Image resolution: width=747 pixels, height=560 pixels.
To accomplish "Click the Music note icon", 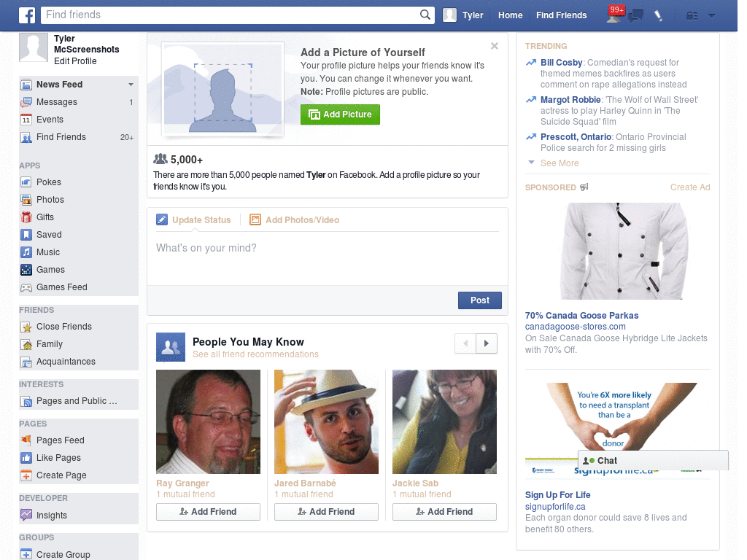I will [x=26, y=252].
